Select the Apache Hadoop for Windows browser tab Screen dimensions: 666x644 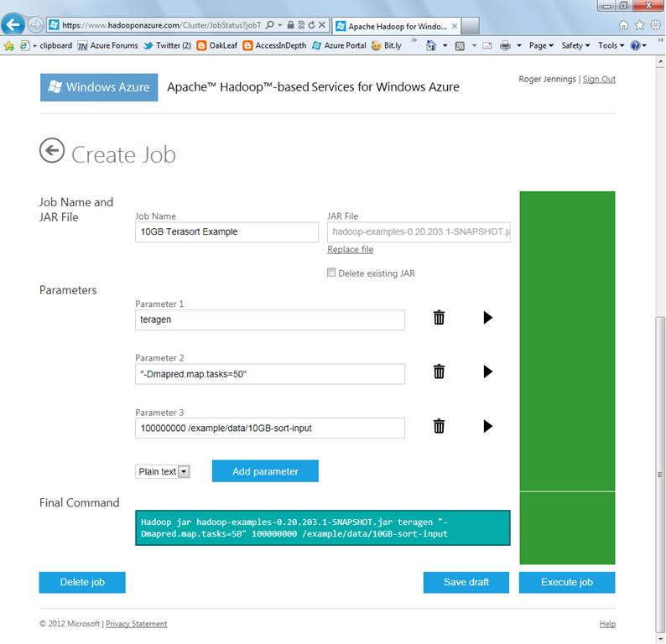coord(396,26)
